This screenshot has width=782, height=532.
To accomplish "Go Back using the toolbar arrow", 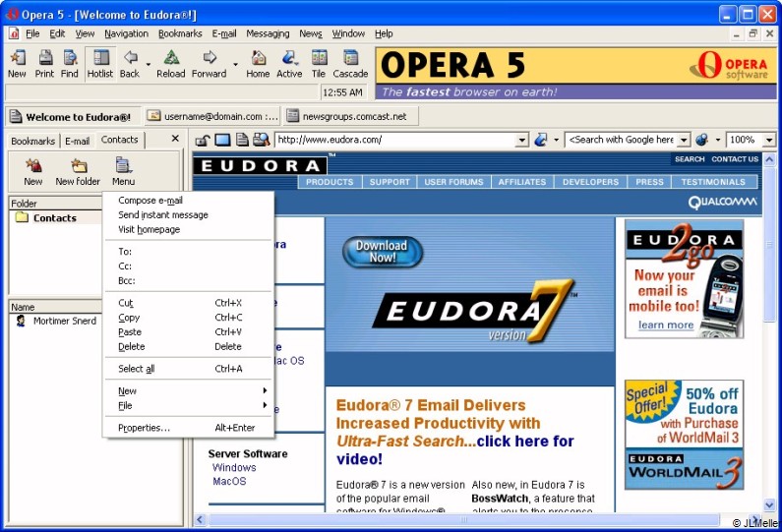I will coord(130,64).
